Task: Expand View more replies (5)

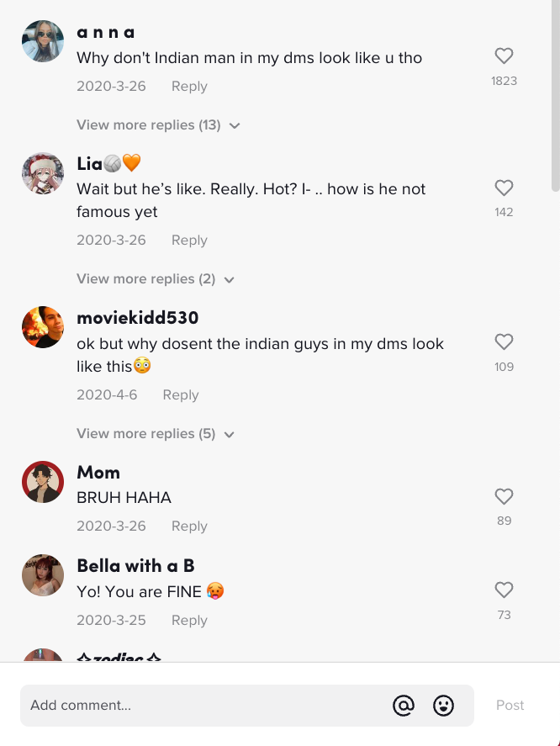Action: (x=156, y=434)
